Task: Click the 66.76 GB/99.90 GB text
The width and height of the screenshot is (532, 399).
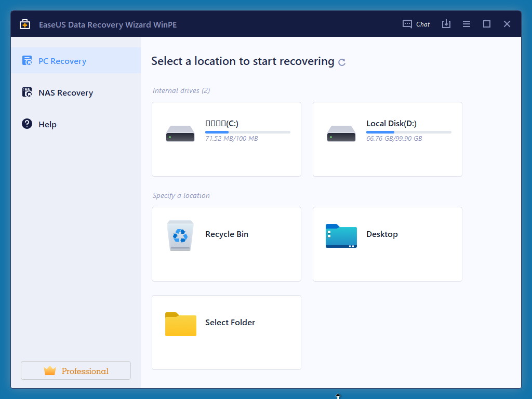Action: (x=394, y=138)
